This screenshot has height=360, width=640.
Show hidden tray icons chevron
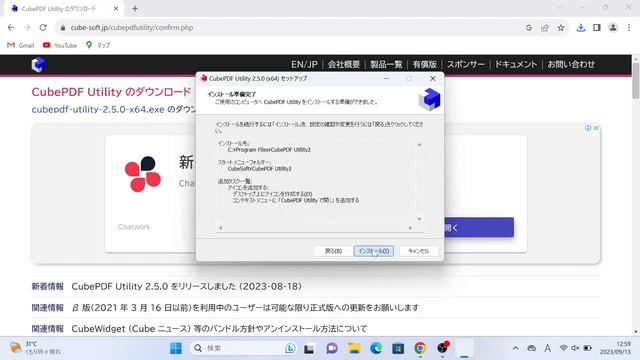(x=516, y=348)
